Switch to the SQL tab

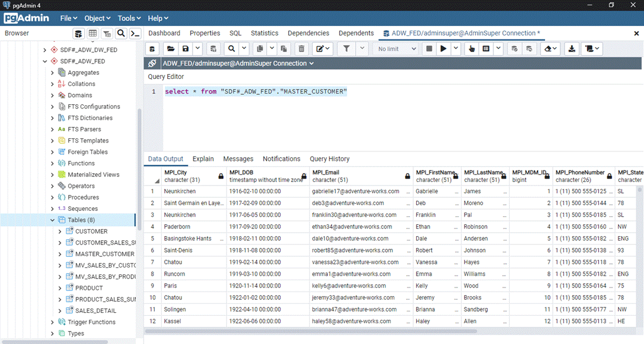point(235,34)
